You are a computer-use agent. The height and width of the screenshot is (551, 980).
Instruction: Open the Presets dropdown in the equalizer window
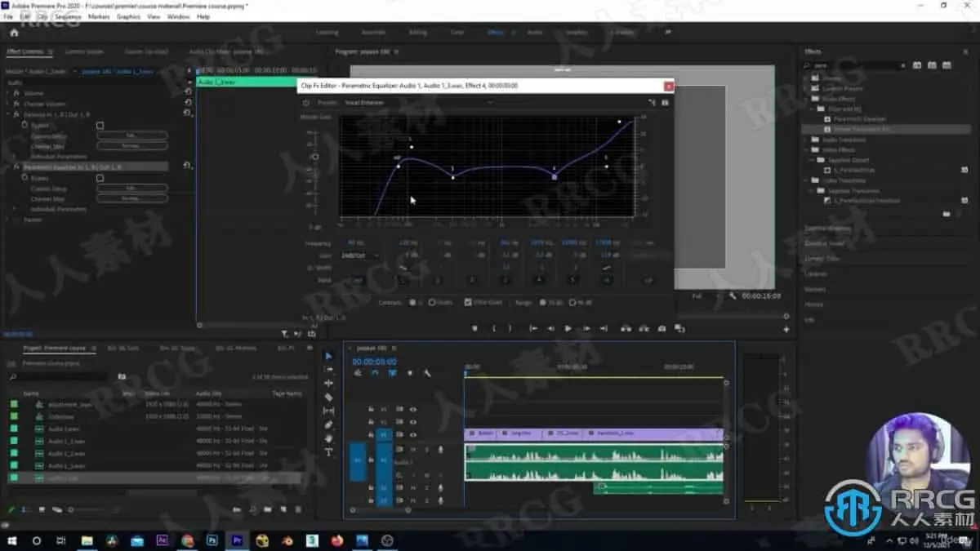pos(416,103)
